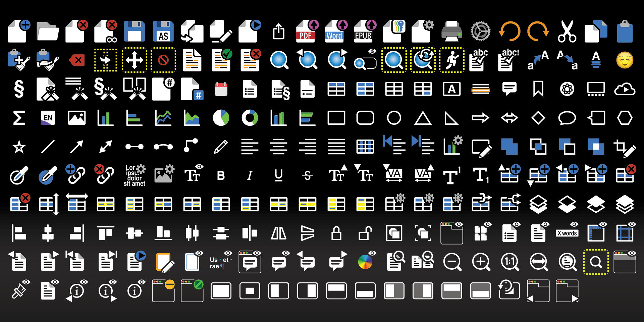The image size is (644, 322).
Task: Click the red backspace delete icon
Action: pos(77,60)
